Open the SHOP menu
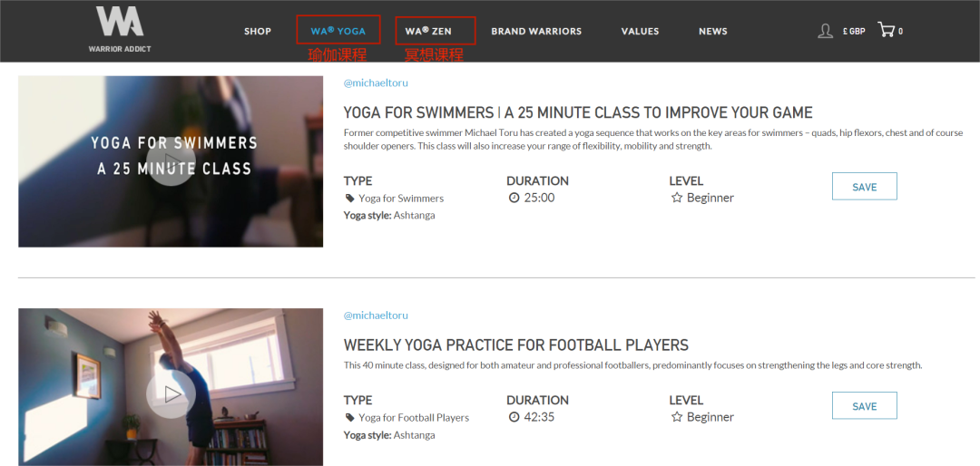 [258, 31]
